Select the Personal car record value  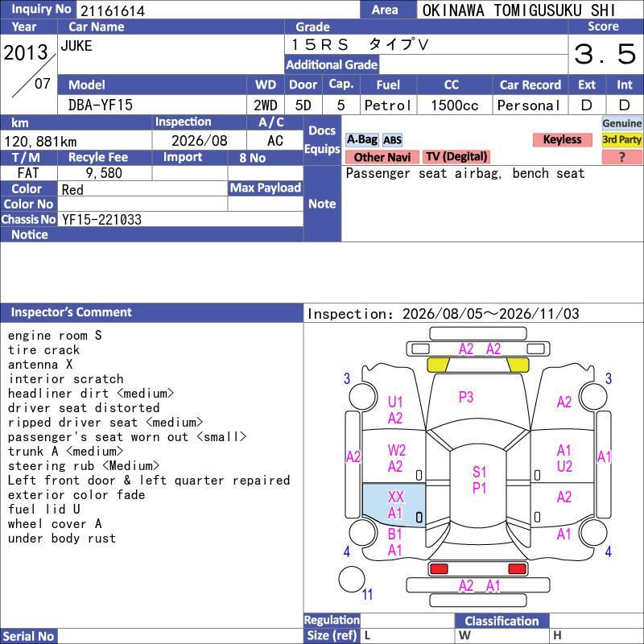[x=529, y=105]
